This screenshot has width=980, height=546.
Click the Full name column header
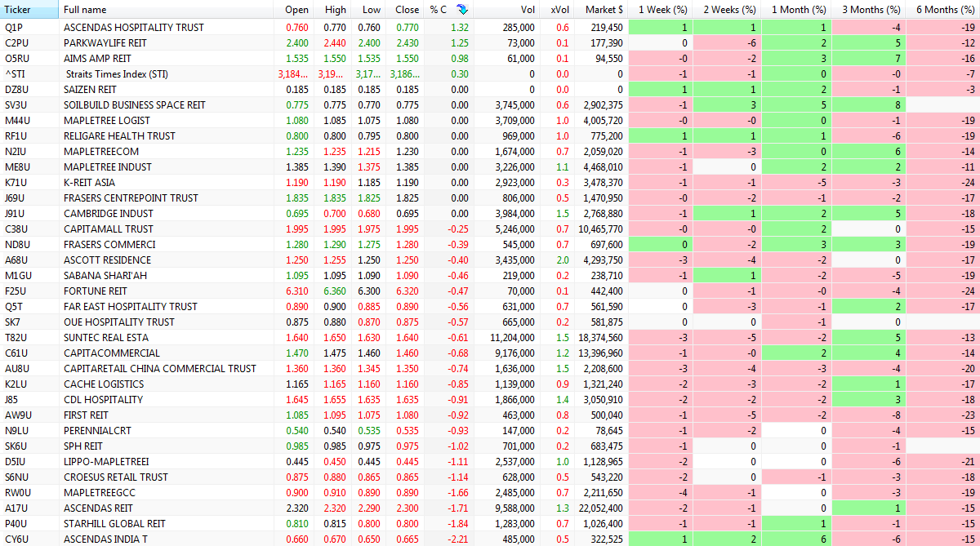pyautogui.click(x=85, y=9)
